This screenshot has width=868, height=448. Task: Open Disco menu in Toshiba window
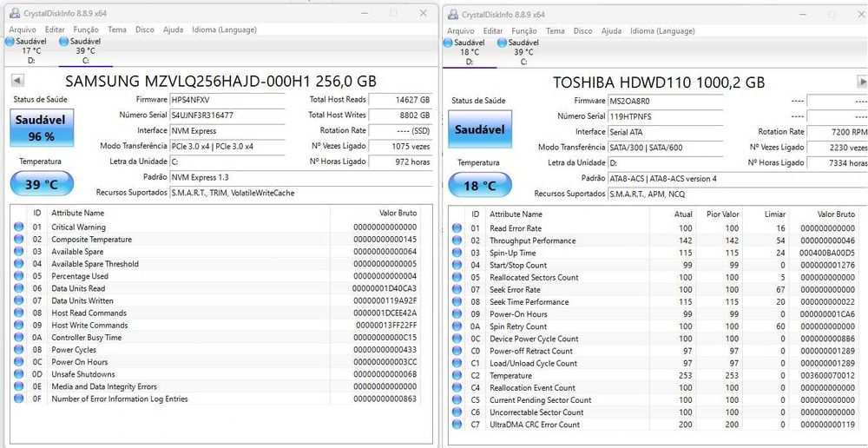(x=583, y=31)
